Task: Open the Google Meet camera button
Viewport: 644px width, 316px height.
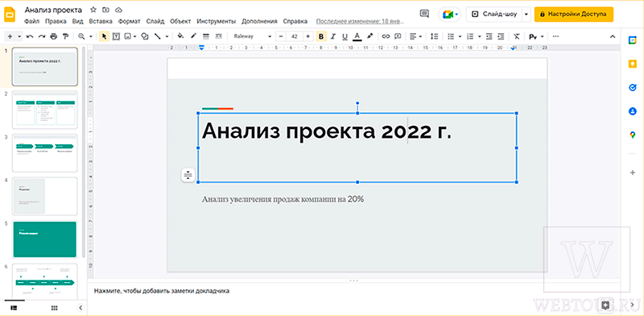Action: tap(450, 14)
